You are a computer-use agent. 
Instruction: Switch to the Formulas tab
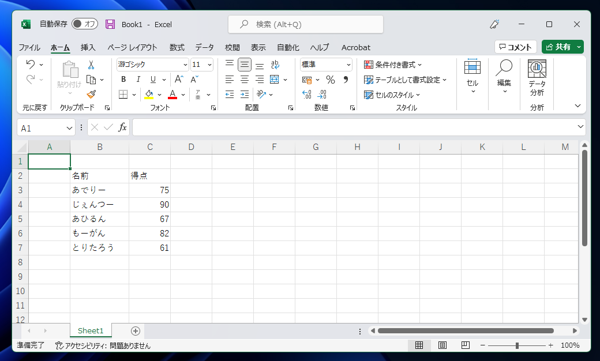click(x=177, y=47)
